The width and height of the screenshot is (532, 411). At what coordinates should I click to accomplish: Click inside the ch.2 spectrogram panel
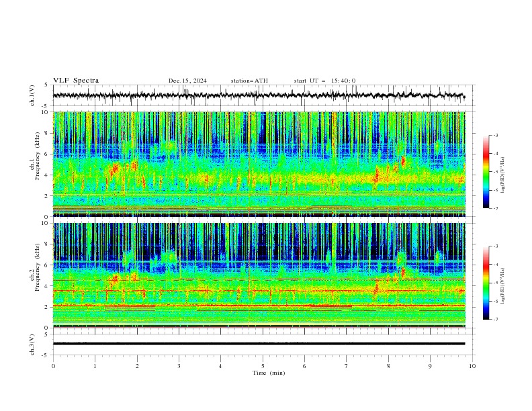[259, 275]
